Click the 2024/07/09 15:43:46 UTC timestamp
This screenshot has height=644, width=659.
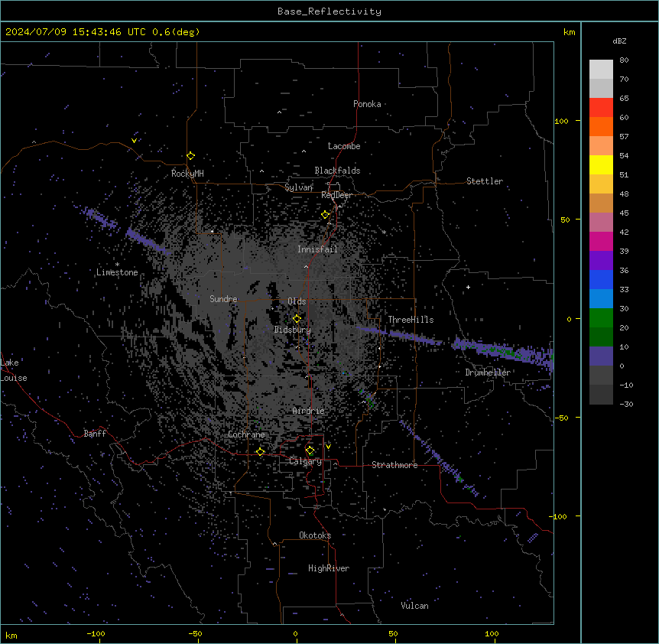75,32
